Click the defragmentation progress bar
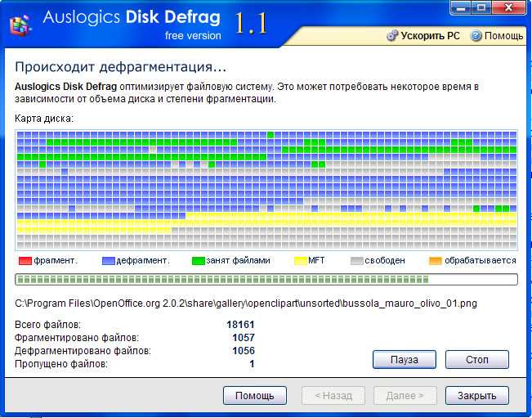532x418 pixels. pyautogui.click(x=266, y=280)
